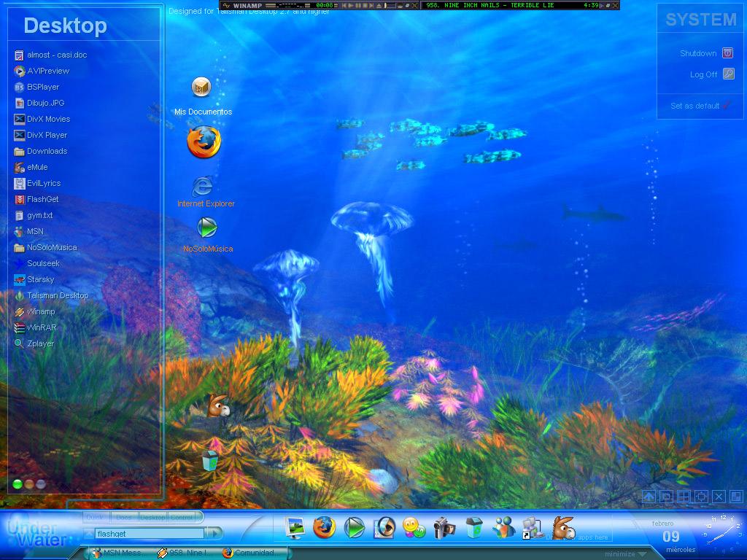Open the recycle bin icon on the desktop
The height and width of the screenshot is (560, 747).
[x=209, y=461]
